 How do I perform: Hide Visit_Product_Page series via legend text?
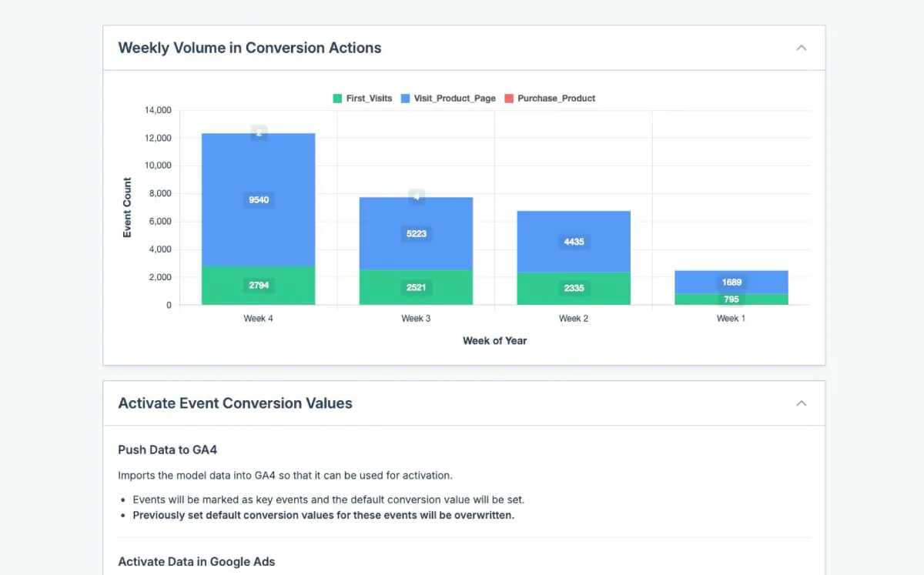(454, 99)
